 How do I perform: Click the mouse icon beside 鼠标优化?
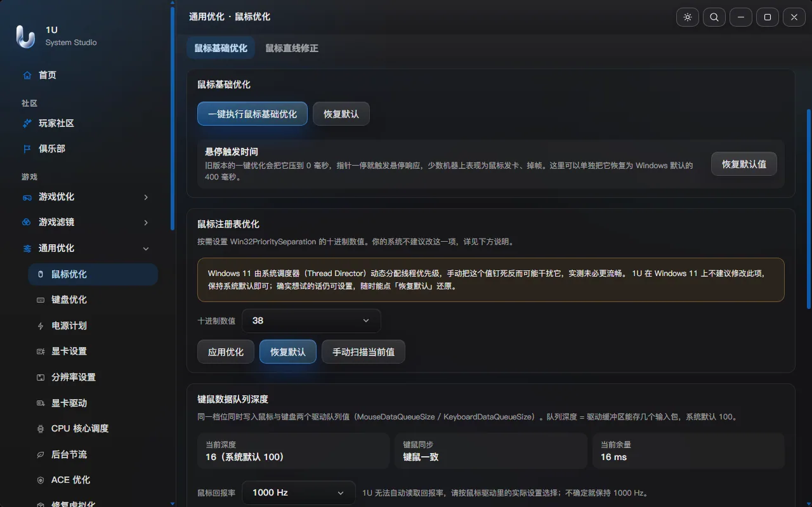pos(41,274)
